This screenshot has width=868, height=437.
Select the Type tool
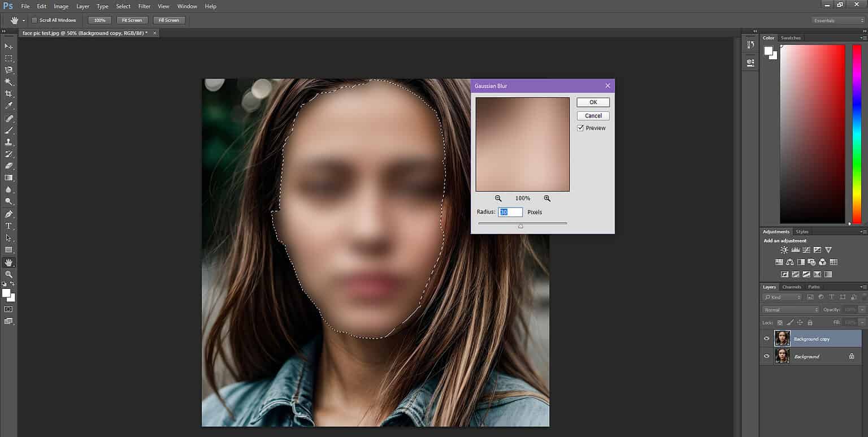(8, 226)
